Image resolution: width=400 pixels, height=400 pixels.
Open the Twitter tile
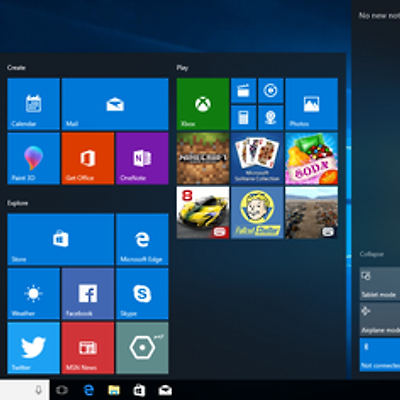(34, 348)
